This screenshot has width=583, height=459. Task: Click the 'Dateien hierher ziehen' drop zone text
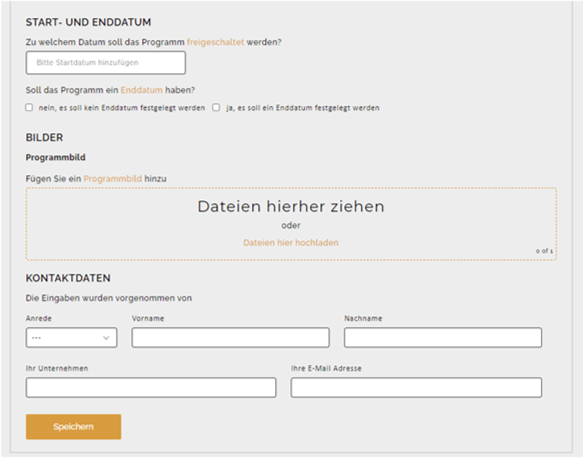click(291, 206)
